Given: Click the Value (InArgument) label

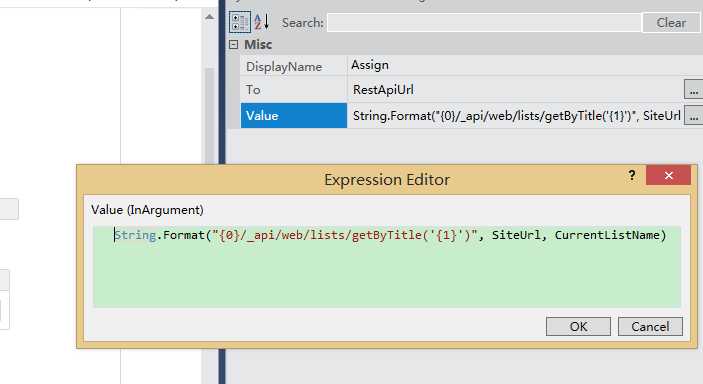Looking at the screenshot, I should click(x=147, y=209).
